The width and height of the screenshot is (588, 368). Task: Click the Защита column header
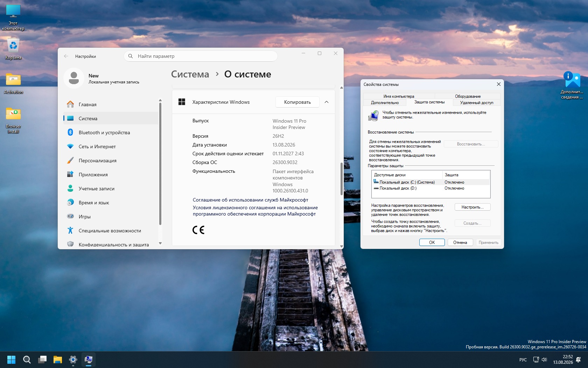tap(466, 175)
